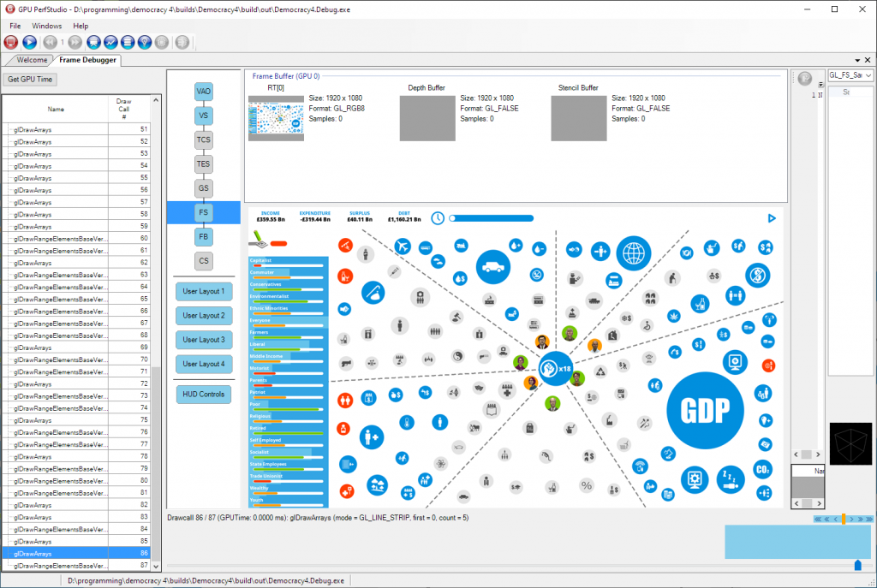Click the grey chip toolbar icon
877x588 pixels.
(162, 42)
